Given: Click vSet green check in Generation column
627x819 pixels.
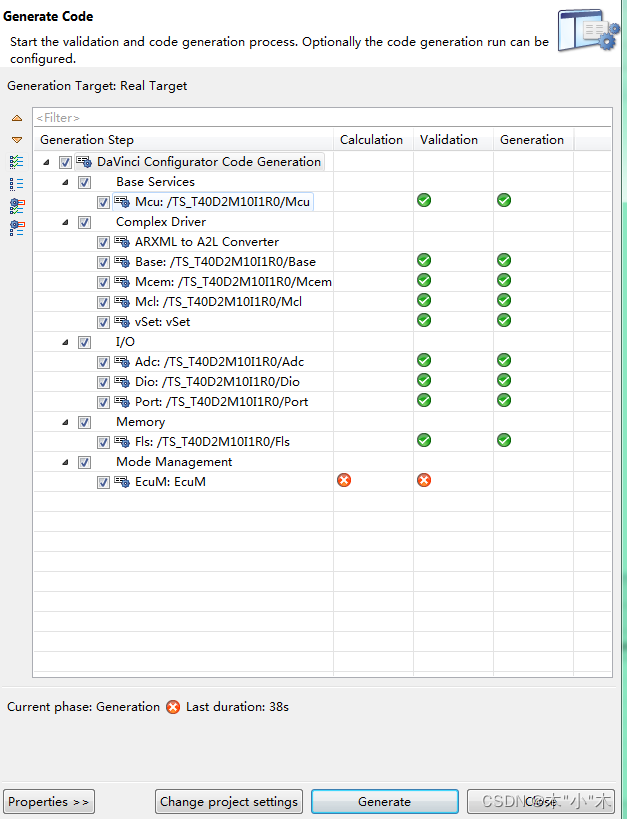Looking at the screenshot, I should pos(504,320).
